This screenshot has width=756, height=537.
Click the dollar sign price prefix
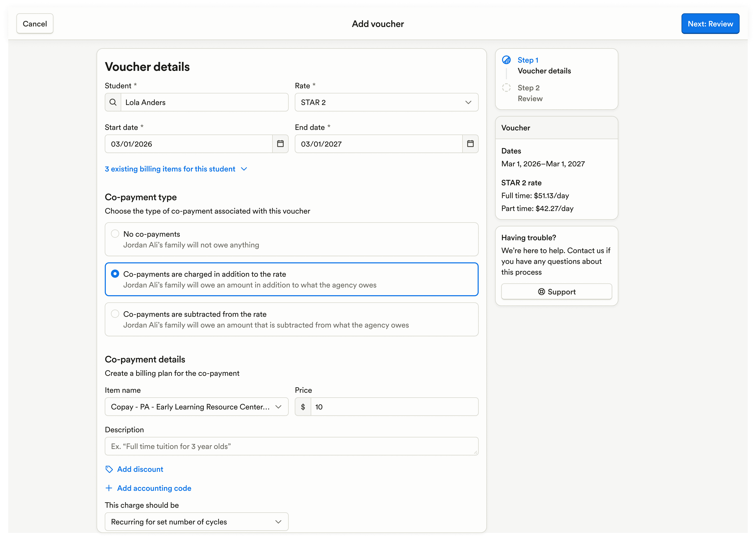point(303,407)
